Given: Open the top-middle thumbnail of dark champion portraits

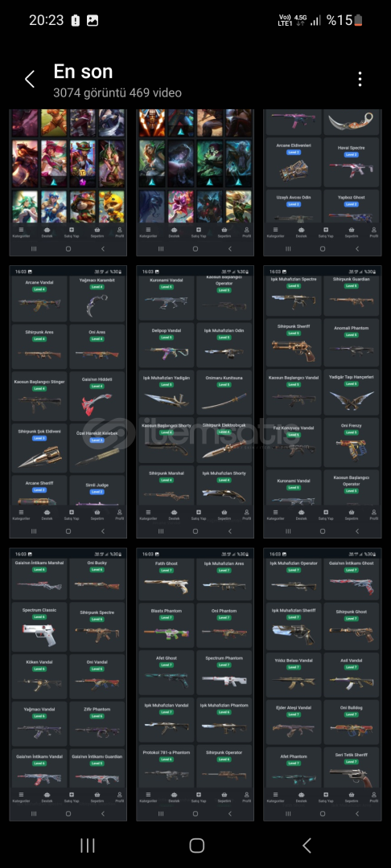Looking at the screenshot, I should [x=195, y=182].
